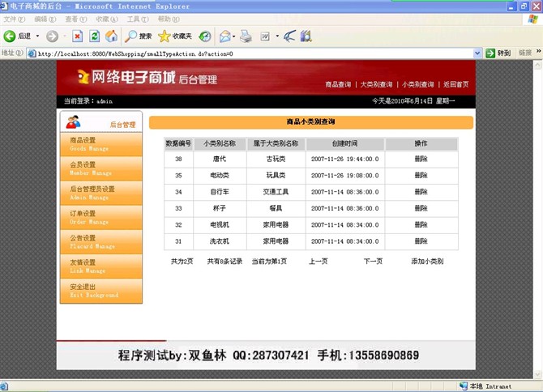Open Favorites (收藏夹) star icon
The image size is (543, 392).
(x=174, y=36)
